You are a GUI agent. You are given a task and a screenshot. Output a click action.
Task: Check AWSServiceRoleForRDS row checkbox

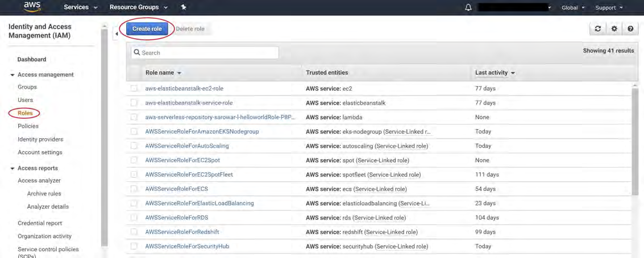[134, 218]
